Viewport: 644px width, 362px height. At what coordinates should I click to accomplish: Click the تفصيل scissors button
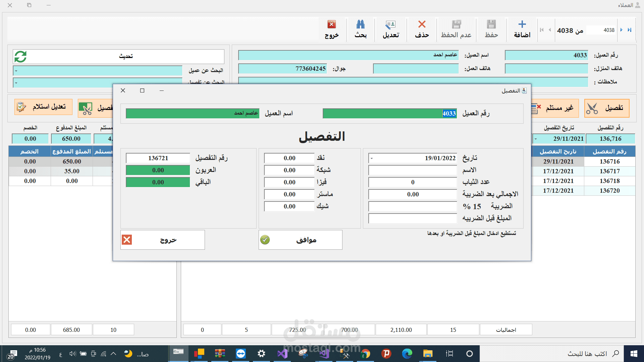[606, 108]
